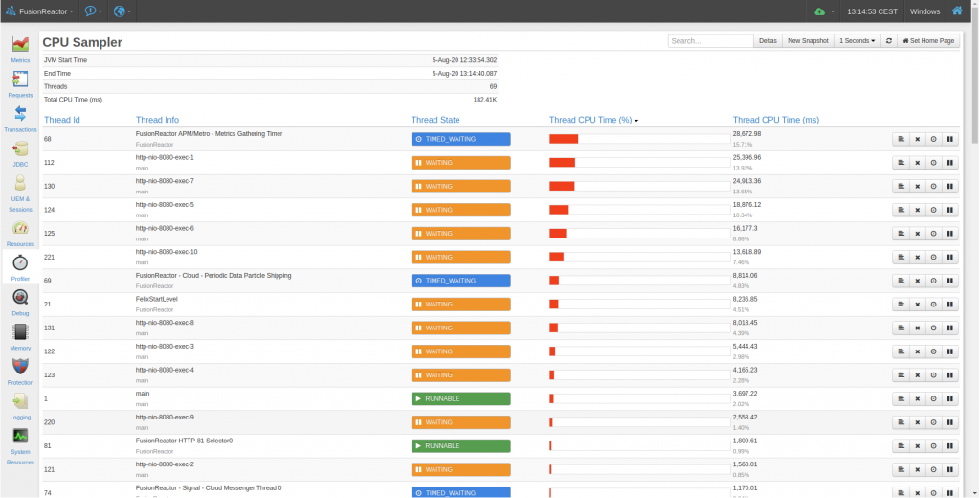
Task: Pause thread 130 http-nio-8080-exec-7
Action: click(x=950, y=187)
